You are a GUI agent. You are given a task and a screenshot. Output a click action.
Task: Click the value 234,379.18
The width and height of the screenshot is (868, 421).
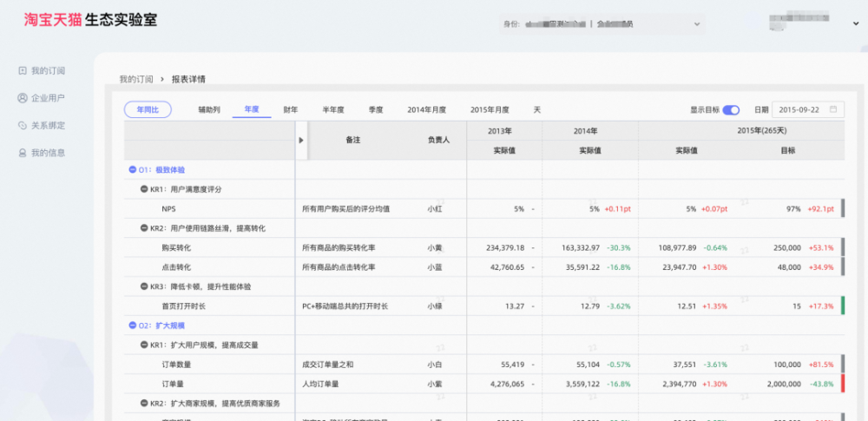point(503,247)
